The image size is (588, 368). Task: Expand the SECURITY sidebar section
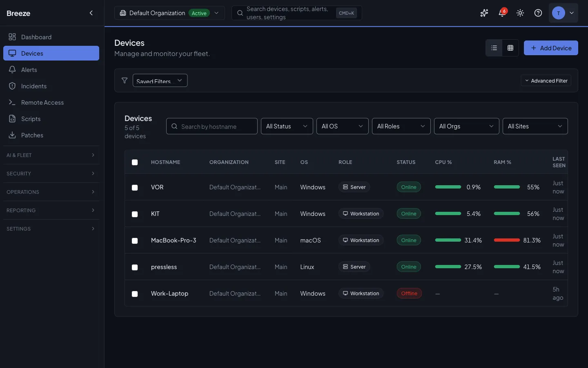pyautogui.click(x=51, y=173)
